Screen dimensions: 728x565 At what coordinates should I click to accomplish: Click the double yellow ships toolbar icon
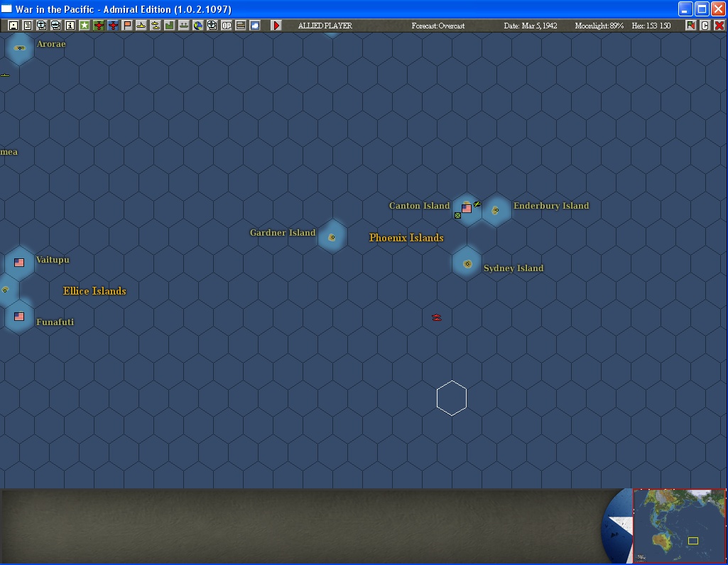coord(156,26)
